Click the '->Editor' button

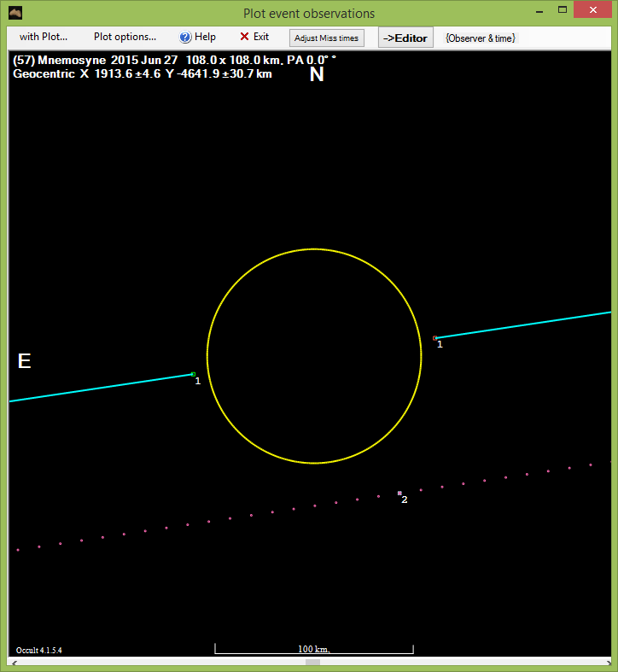pos(405,38)
